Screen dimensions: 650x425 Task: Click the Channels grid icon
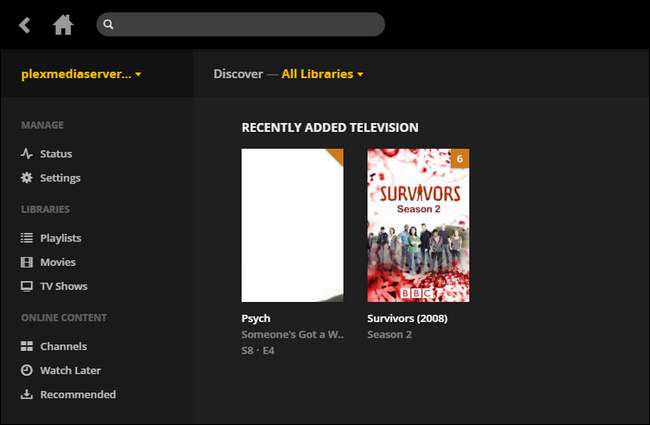27,346
